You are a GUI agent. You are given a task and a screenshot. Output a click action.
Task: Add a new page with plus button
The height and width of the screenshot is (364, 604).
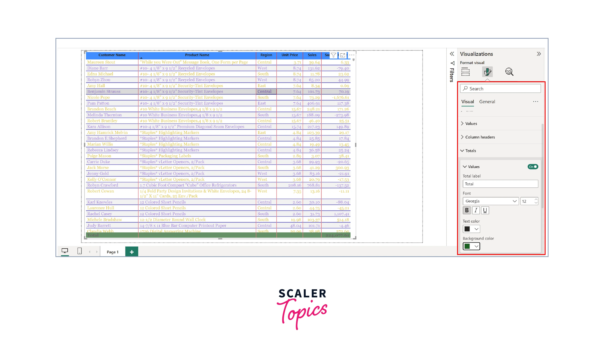pyautogui.click(x=132, y=252)
